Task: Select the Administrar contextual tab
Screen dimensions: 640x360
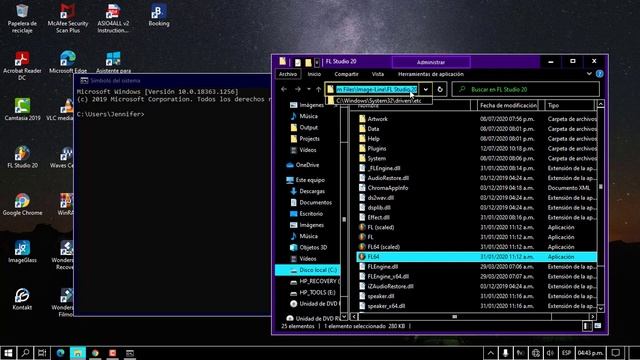Action: tap(431, 62)
